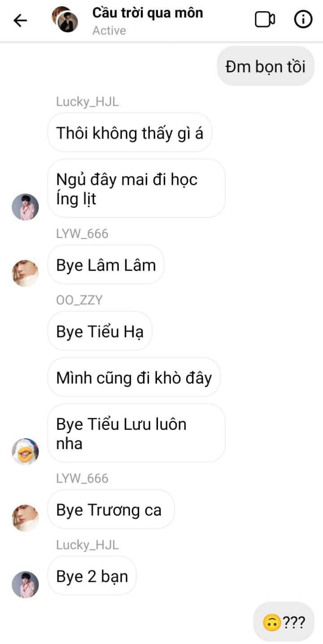Select the message Đm bọn tồi
The image size is (323, 644).
[x=266, y=66]
